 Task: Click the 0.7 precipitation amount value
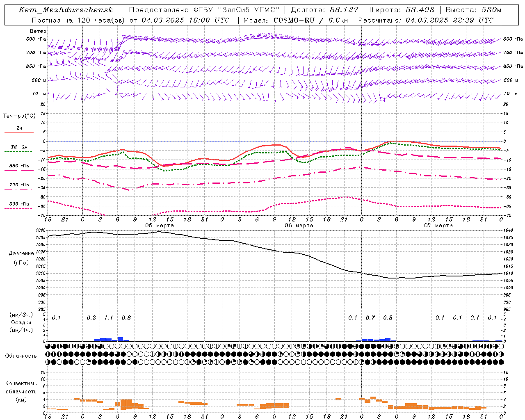point(370,318)
